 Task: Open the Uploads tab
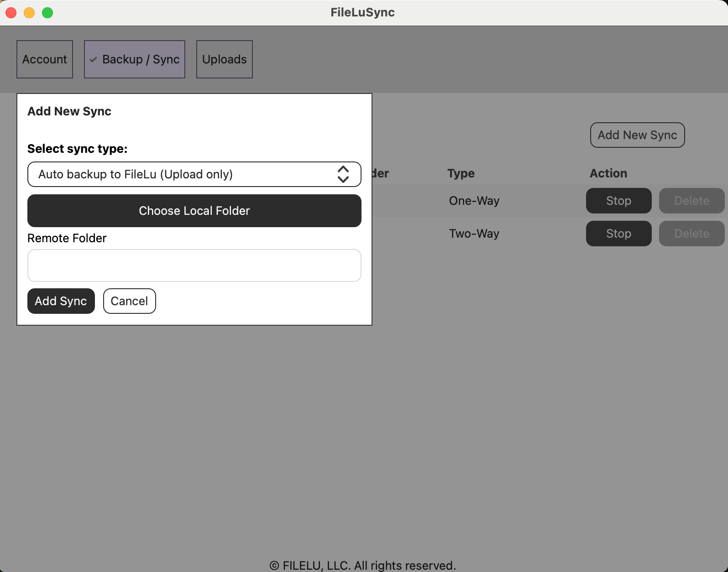225,59
